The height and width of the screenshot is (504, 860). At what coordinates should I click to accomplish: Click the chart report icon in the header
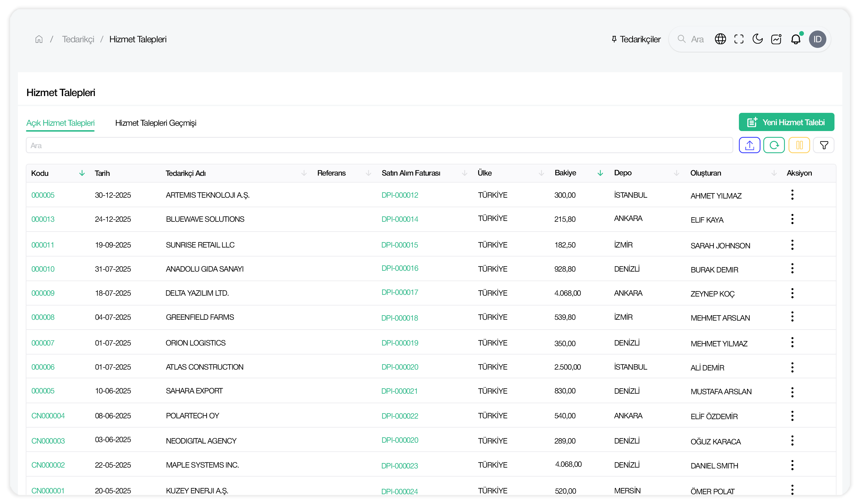coord(776,39)
